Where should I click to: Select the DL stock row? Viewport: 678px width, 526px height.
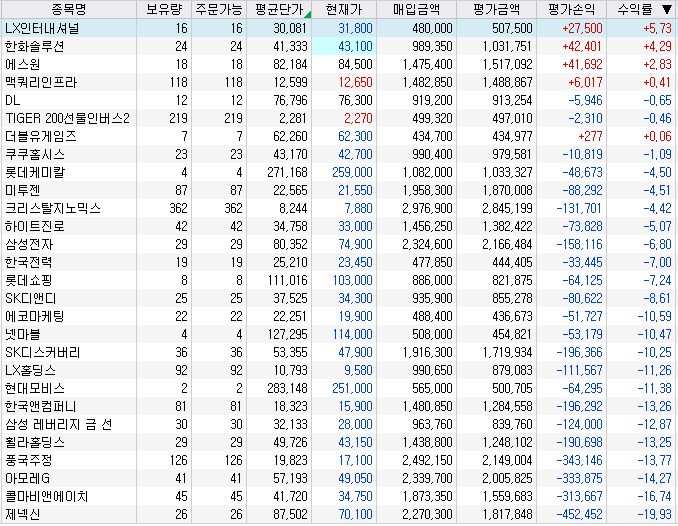(339, 100)
